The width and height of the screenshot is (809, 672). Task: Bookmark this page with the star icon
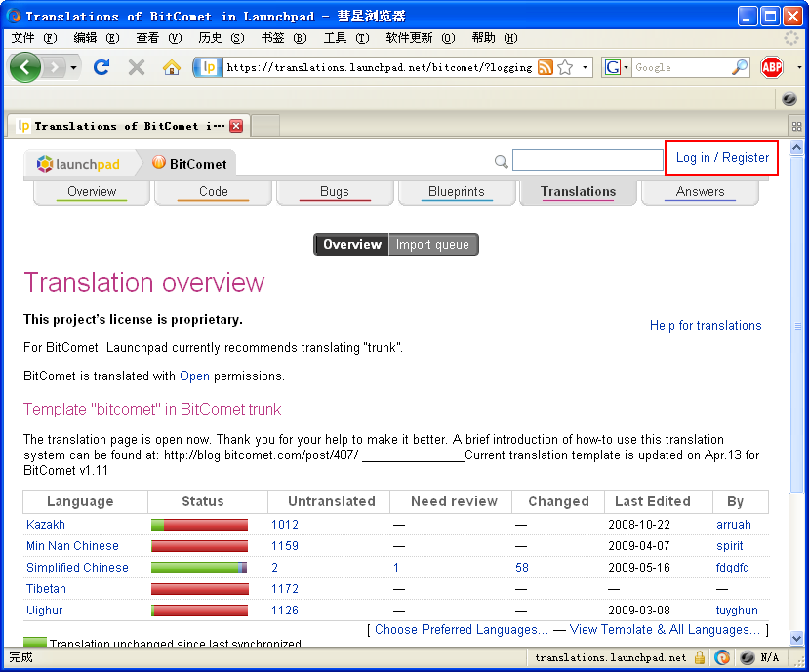pyautogui.click(x=565, y=67)
